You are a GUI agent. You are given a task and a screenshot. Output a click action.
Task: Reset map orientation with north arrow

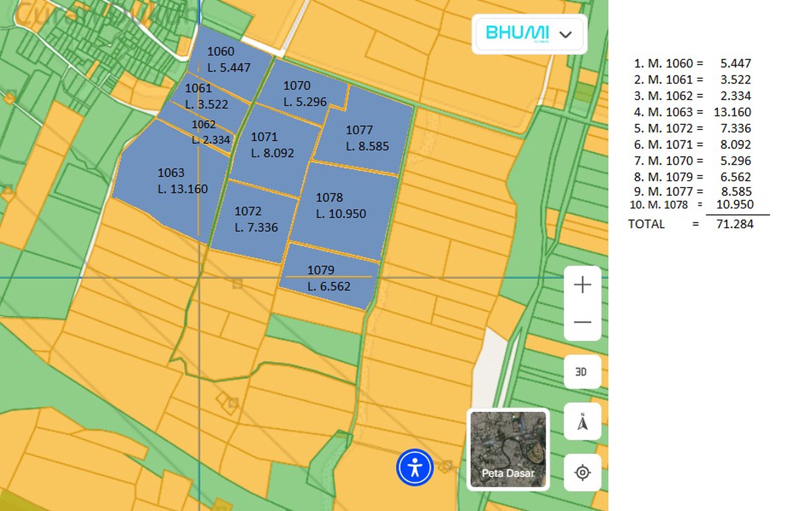582,422
